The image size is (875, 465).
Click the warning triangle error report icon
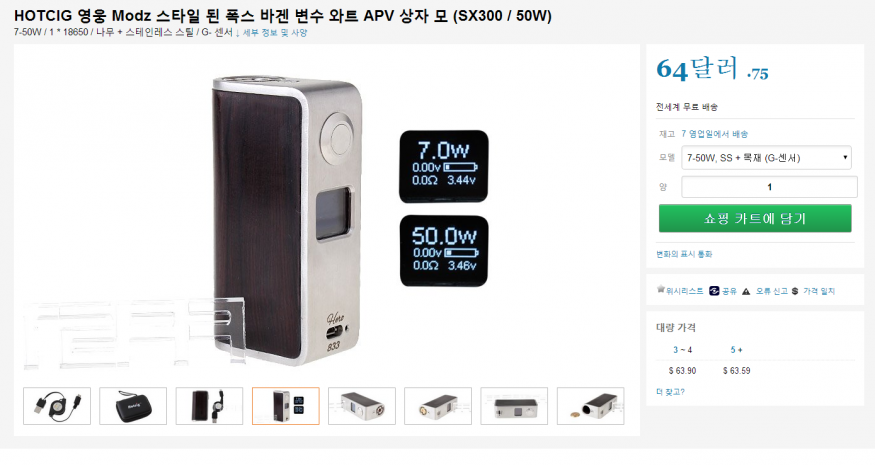(746, 291)
